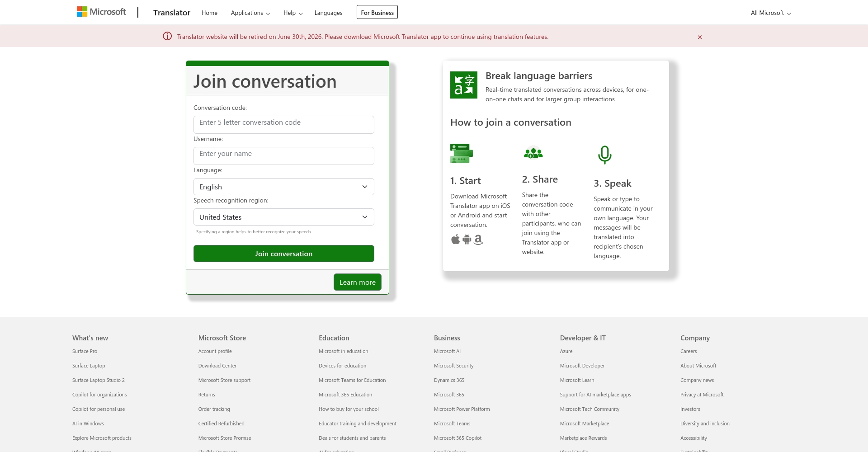Expand the Help menu in navigation
This screenshot has width=868, height=452.
pos(292,13)
